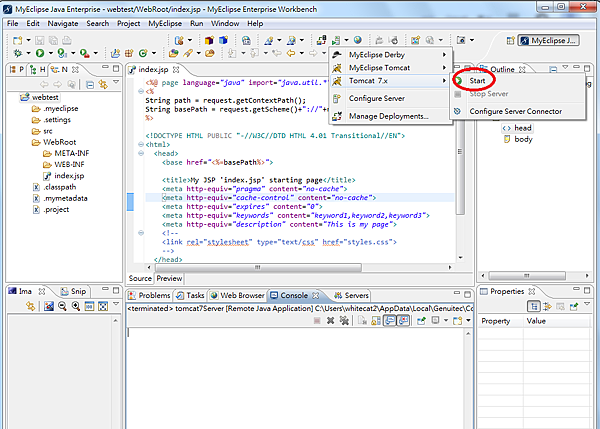Click the Terminate red square icon in console
600x429 pixels.
pyautogui.click(x=317, y=321)
